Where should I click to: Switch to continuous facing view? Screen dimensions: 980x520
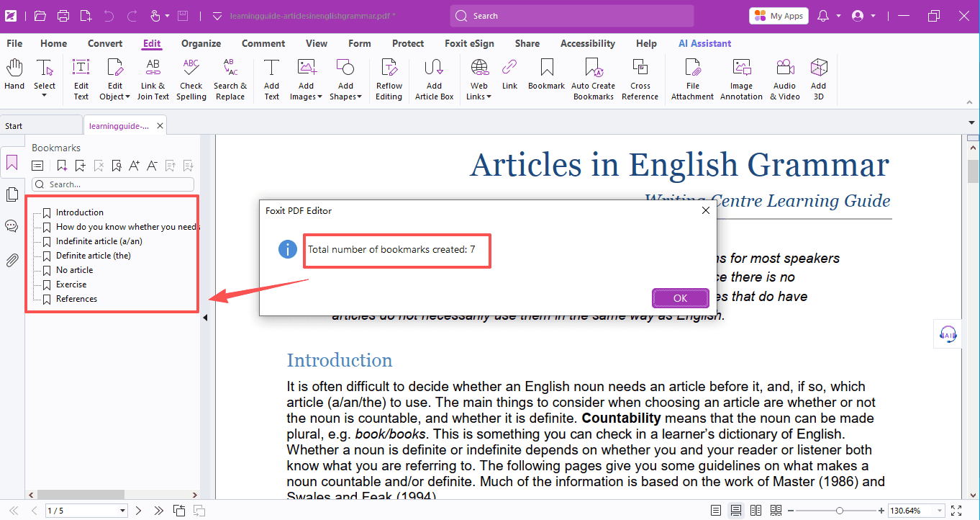(776, 511)
